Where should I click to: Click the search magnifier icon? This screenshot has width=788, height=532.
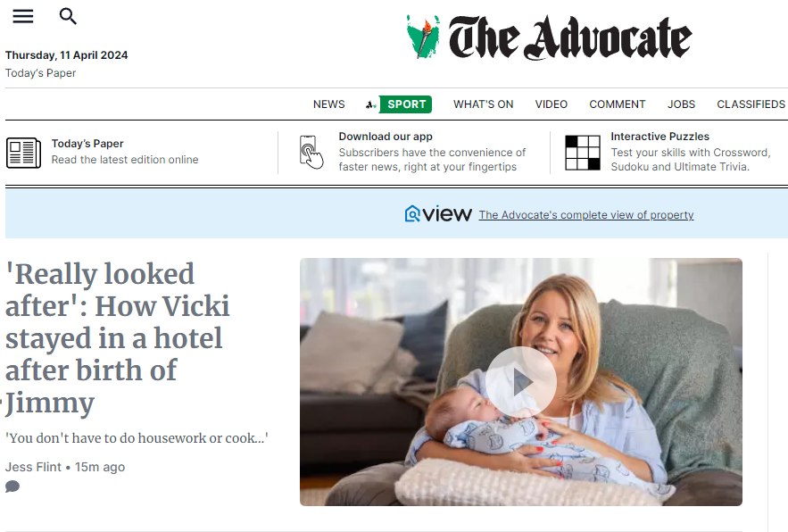pyautogui.click(x=68, y=17)
